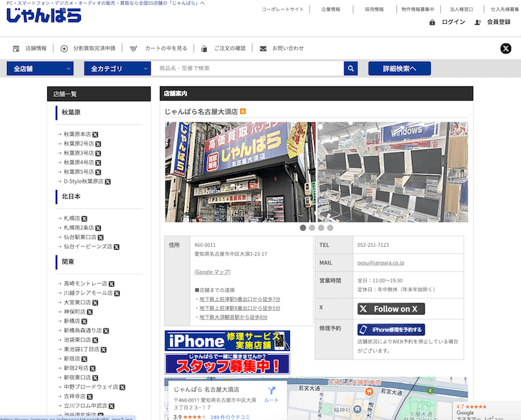
Task: Select fourth image carousel dot
Action: [x=330, y=228]
